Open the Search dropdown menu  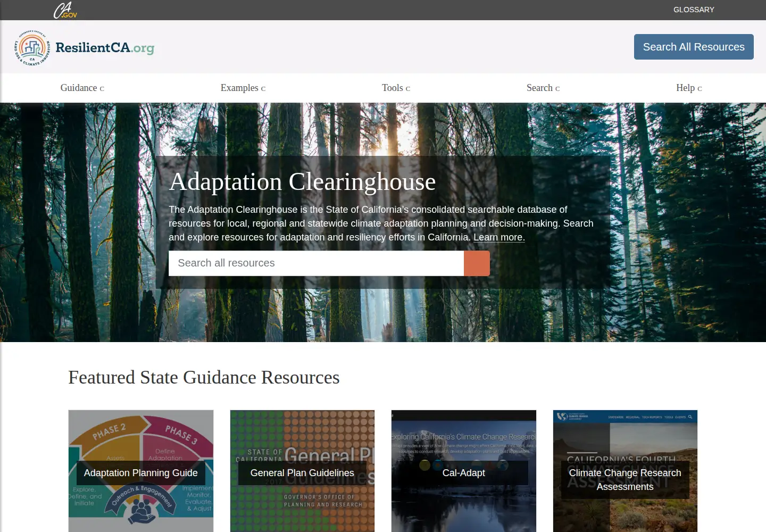[543, 88]
